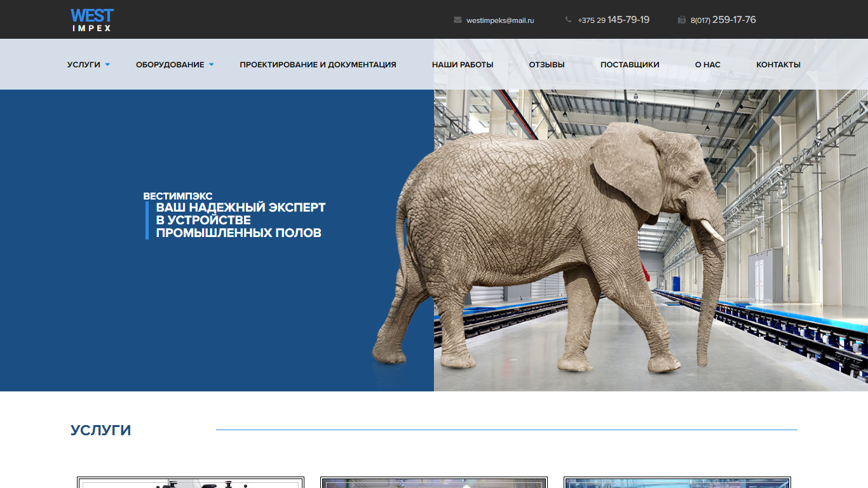Open the Наши работы page
This screenshot has height=488, width=868.
(x=463, y=65)
